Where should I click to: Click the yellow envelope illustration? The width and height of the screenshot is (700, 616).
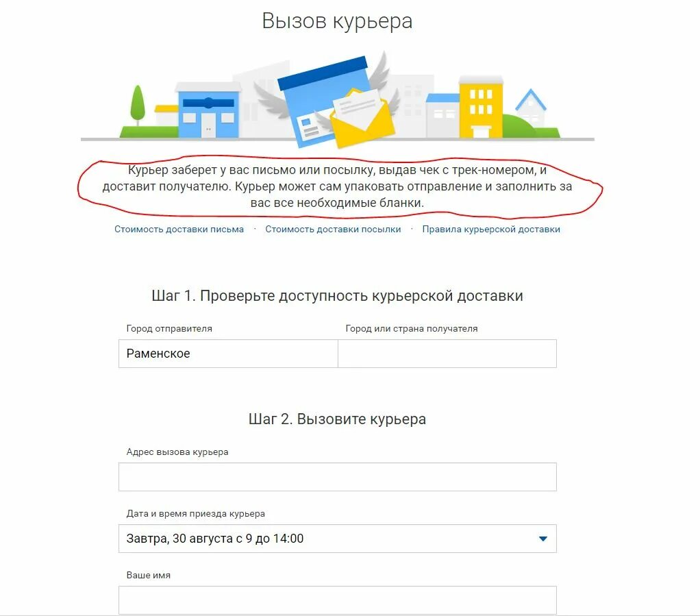point(362,119)
